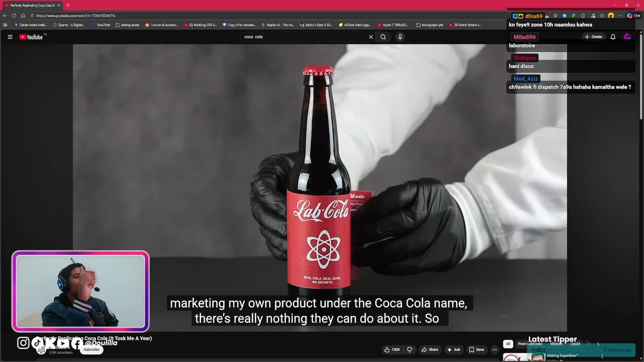
Task: Open '(2) Modding GTA S...' bookmark
Action: [200, 25]
